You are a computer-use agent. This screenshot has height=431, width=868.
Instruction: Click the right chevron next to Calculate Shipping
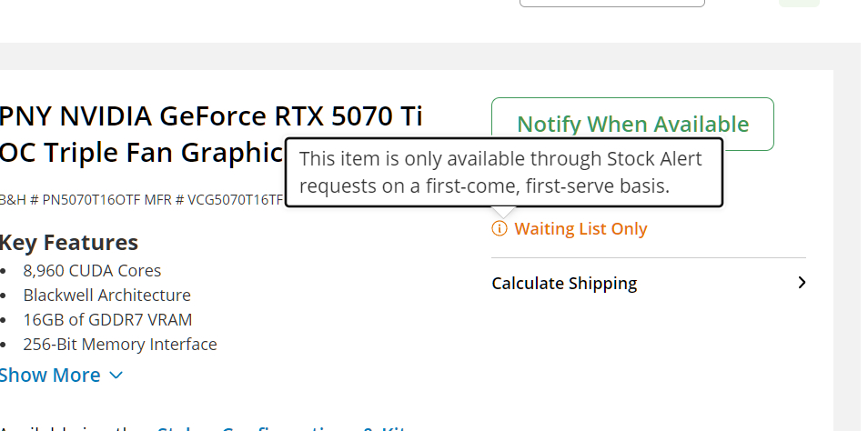802,283
